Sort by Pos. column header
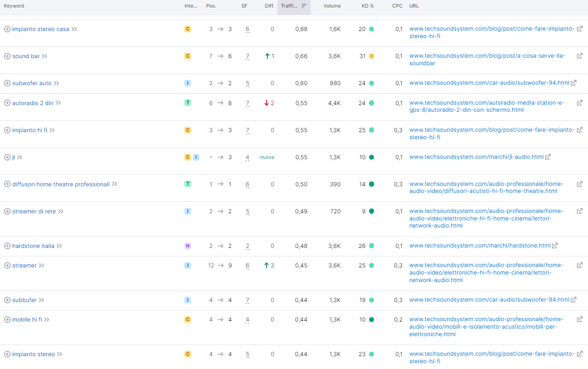This screenshot has width=588, height=369. click(211, 6)
